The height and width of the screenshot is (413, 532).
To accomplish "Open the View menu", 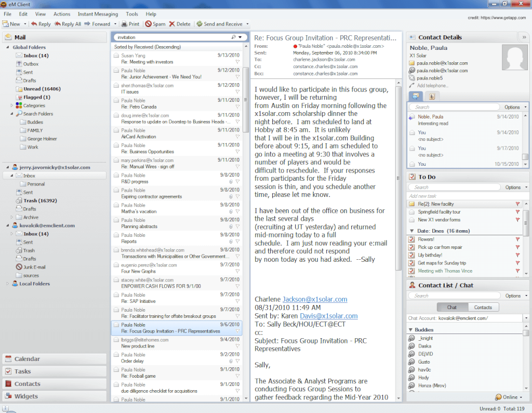I will tap(41, 14).
